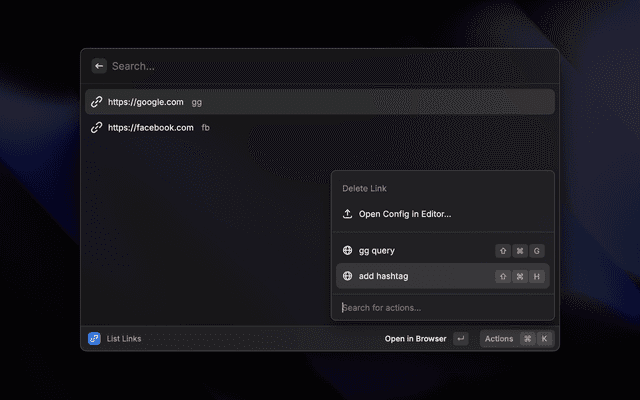Click the Enter key icon in footer
Image resolution: width=640 pixels, height=400 pixels.
point(460,339)
